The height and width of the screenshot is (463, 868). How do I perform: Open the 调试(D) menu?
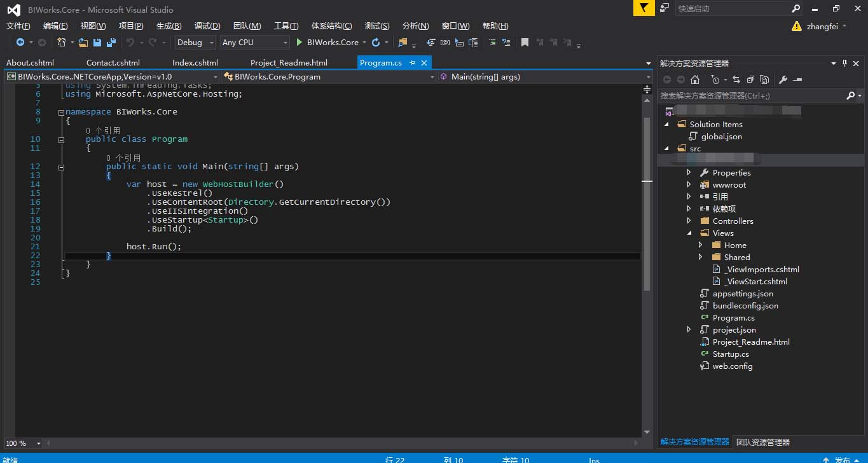(207, 26)
